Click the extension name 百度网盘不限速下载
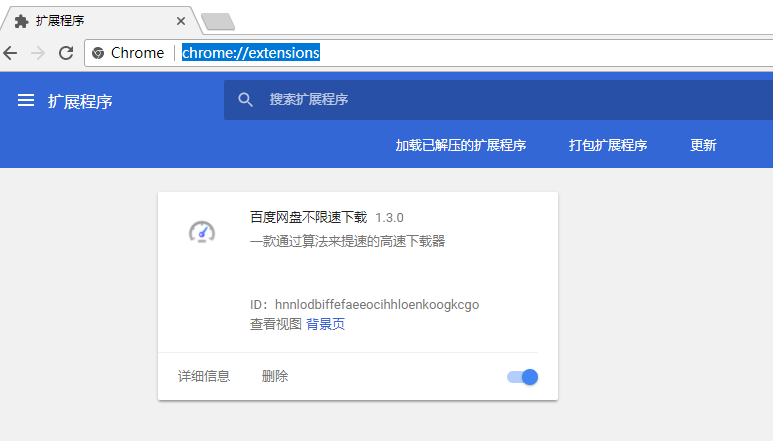The height and width of the screenshot is (441, 773). (309, 217)
